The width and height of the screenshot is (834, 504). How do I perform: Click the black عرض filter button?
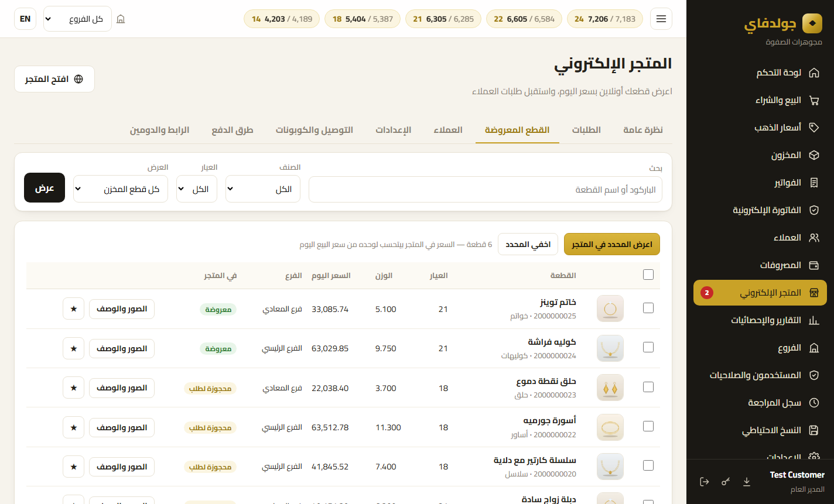click(x=45, y=188)
